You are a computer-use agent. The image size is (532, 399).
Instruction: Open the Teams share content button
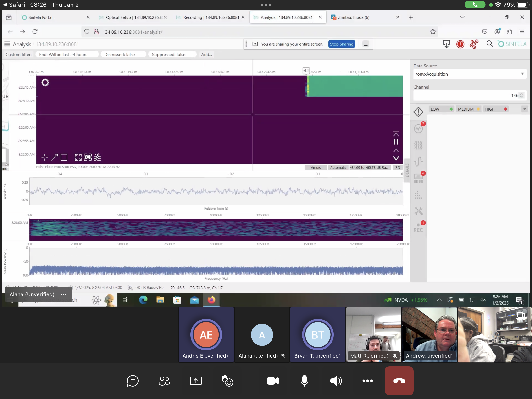point(196,381)
